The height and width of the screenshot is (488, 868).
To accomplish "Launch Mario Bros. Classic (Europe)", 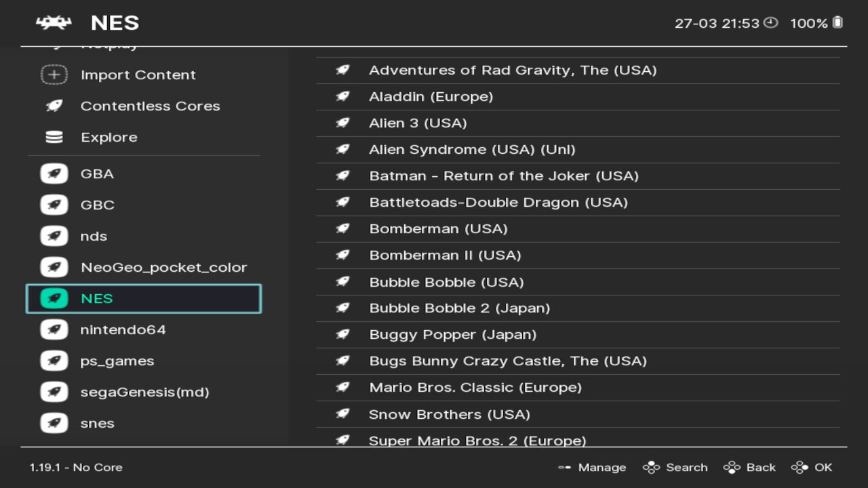I will tap(578, 387).
